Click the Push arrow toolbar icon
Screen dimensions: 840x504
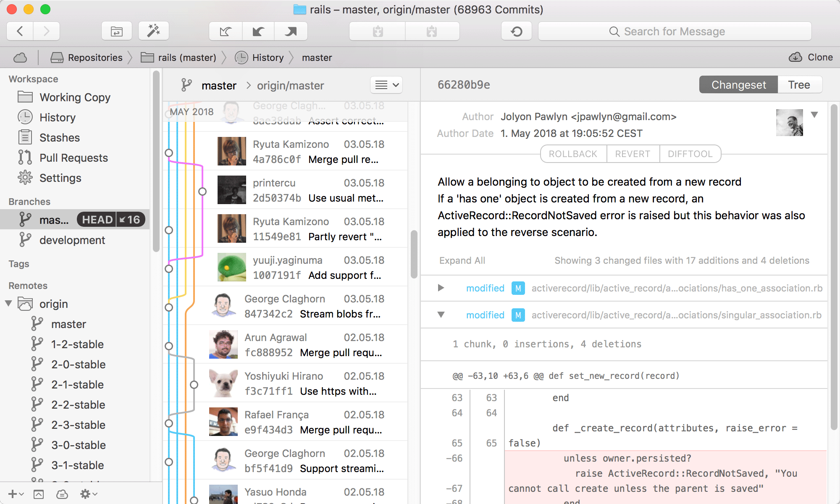(291, 31)
